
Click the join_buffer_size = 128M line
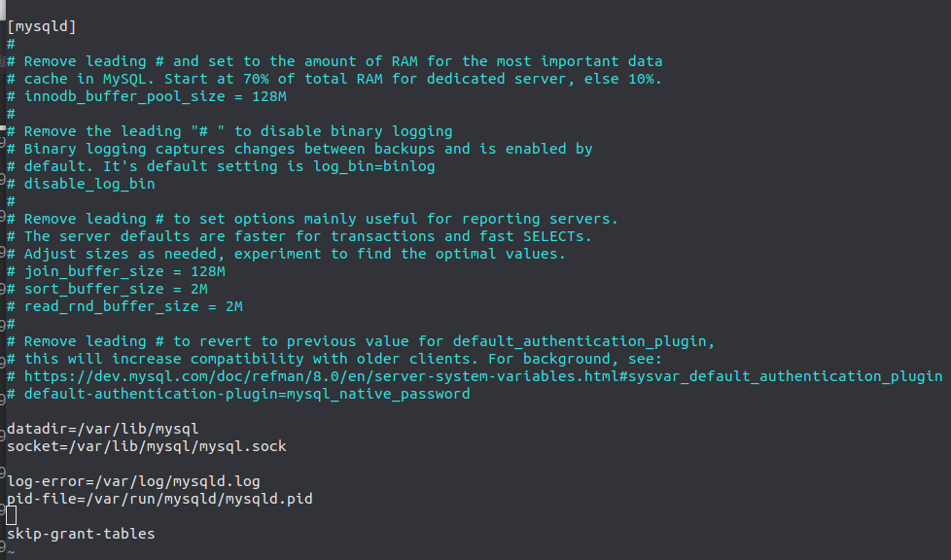(x=117, y=271)
